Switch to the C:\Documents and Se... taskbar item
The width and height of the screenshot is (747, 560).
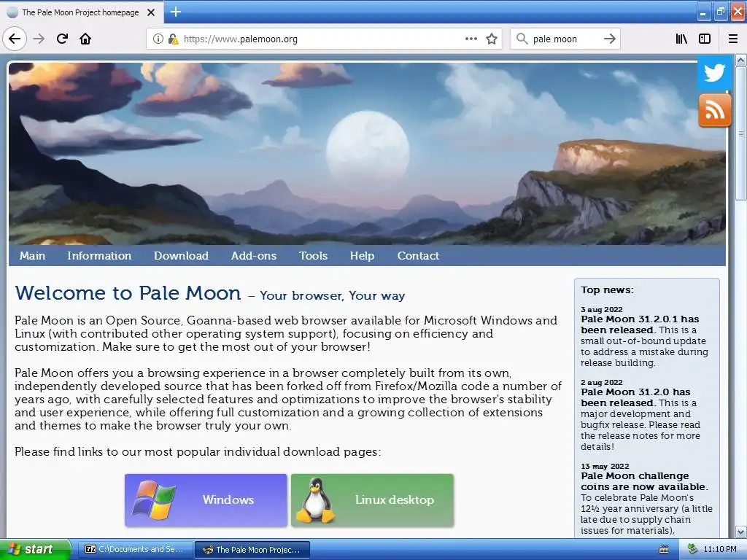pyautogui.click(x=135, y=549)
